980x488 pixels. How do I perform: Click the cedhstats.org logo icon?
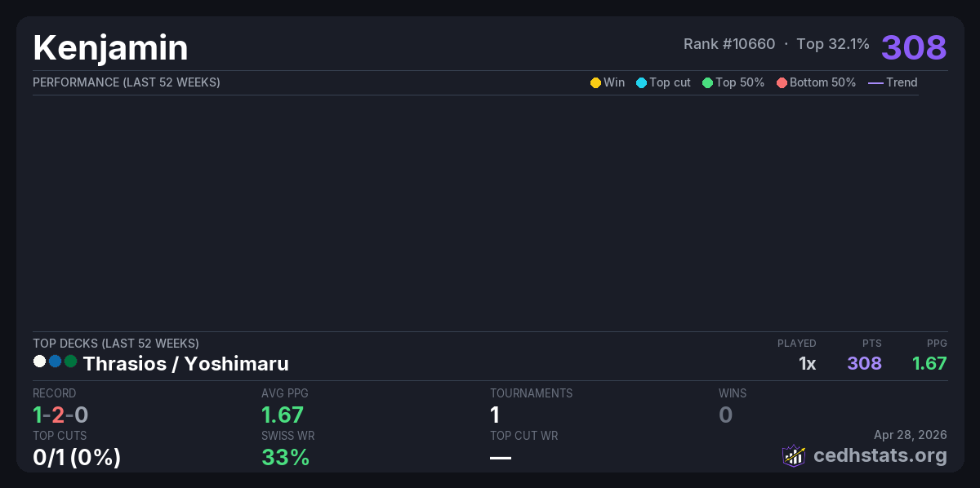tap(794, 455)
